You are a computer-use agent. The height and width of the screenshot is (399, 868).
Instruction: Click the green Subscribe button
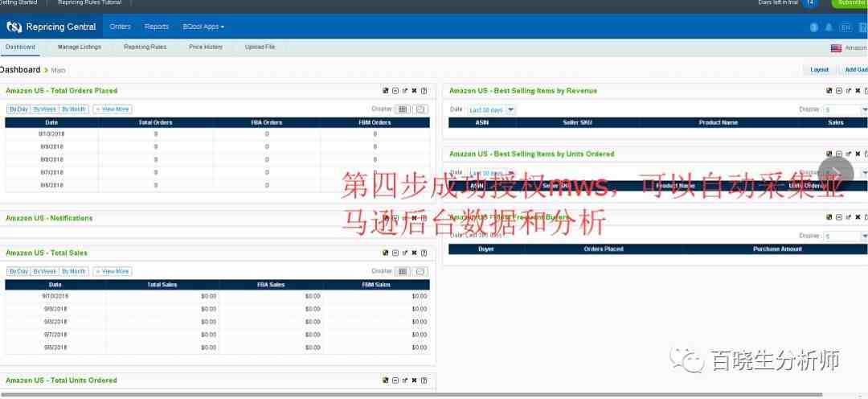click(x=851, y=2)
